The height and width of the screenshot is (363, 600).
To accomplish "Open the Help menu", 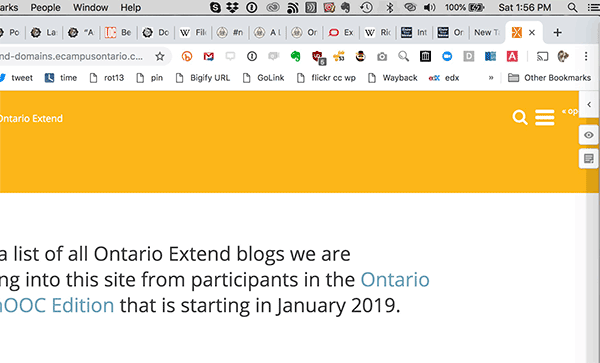I will coord(130,7).
